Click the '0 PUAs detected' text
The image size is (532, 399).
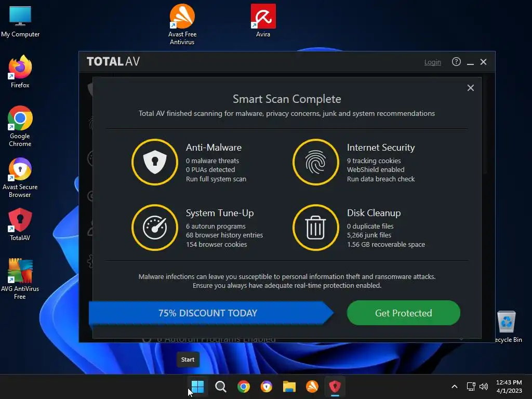[x=210, y=170]
